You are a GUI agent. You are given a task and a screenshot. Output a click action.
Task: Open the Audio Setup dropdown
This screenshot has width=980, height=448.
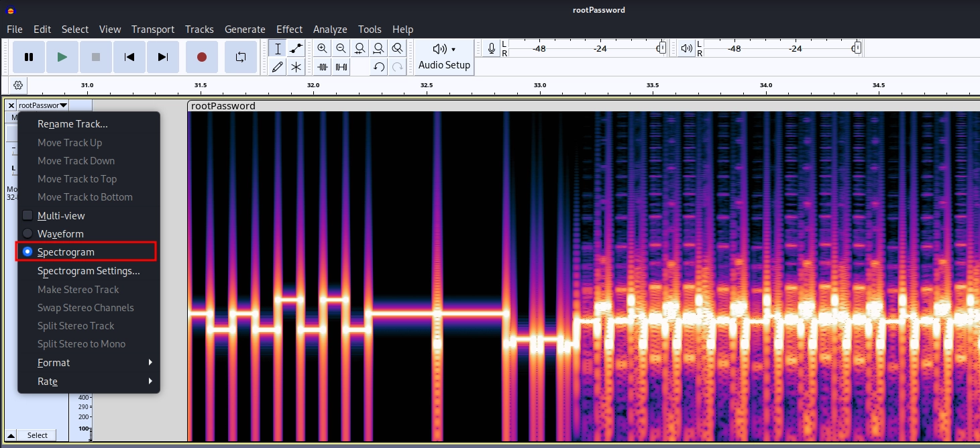pos(444,56)
